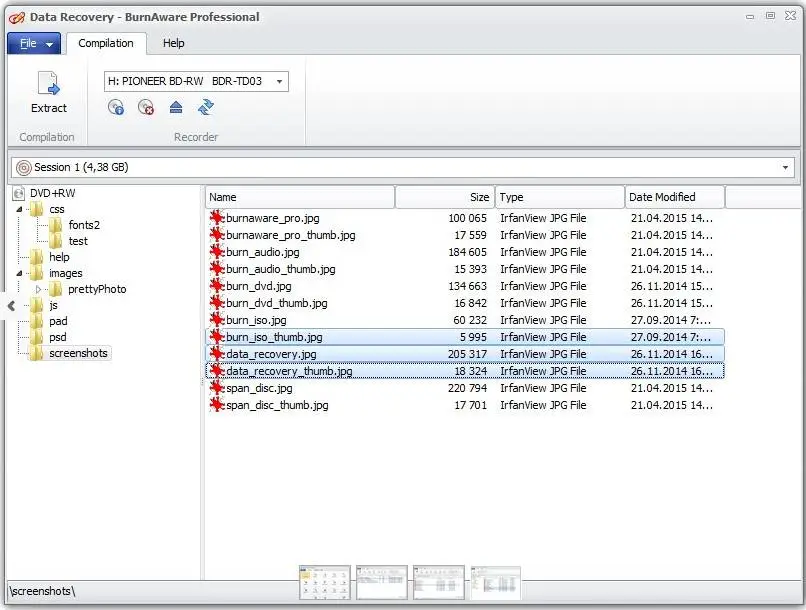Select the pad folder label in tree
Viewport: 806px width, 610px height.
tap(58, 322)
